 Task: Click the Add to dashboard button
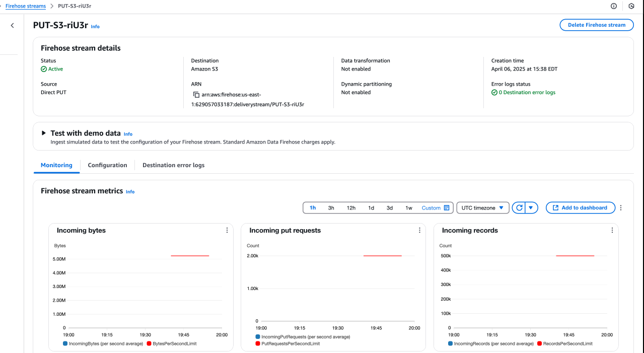[x=580, y=207]
